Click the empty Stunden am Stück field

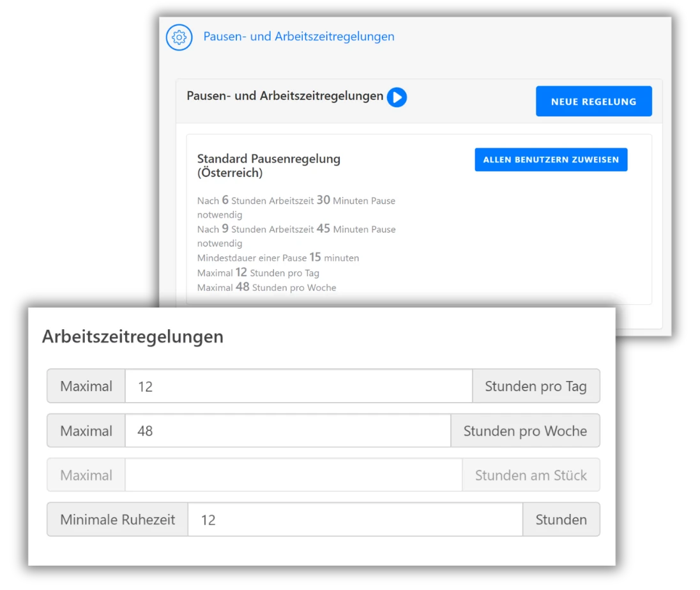[293, 475]
